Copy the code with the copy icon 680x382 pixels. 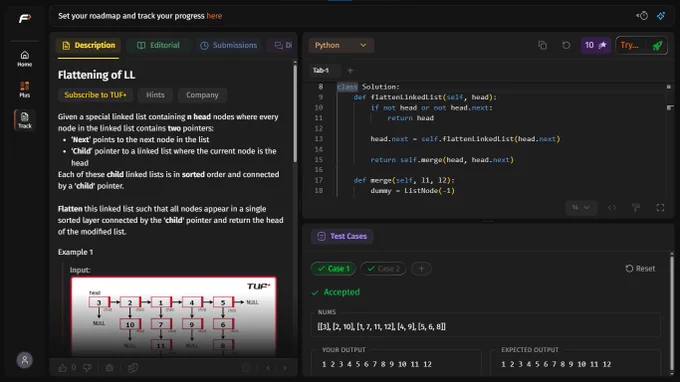pyautogui.click(x=542, y=45)
